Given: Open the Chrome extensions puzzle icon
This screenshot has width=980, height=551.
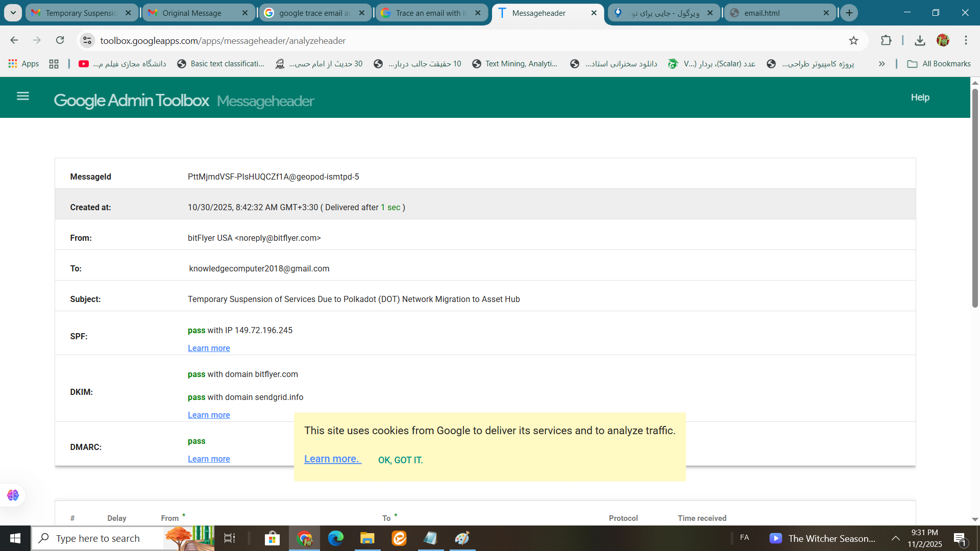Looking at the screenshot, I should (886, 41).
